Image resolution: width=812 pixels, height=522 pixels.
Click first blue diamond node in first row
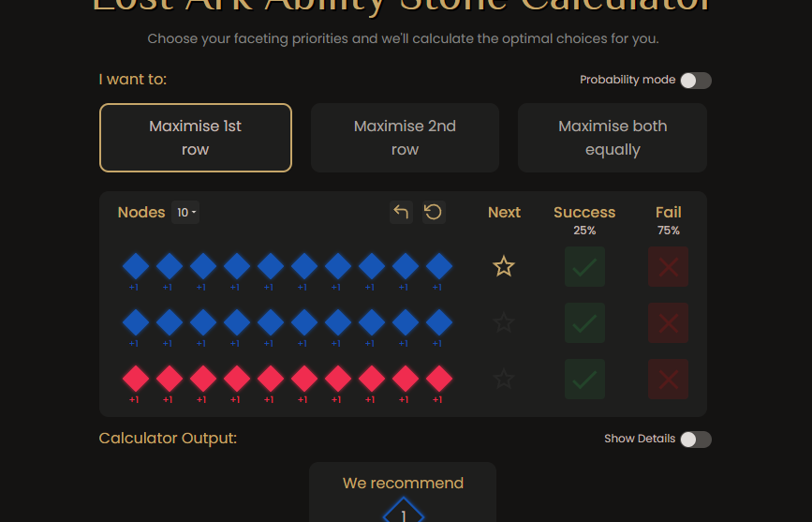[x=136, y=266]
